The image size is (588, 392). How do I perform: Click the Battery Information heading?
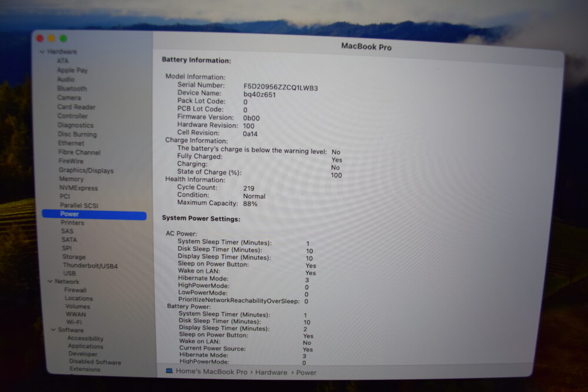[x=196, y=60]
